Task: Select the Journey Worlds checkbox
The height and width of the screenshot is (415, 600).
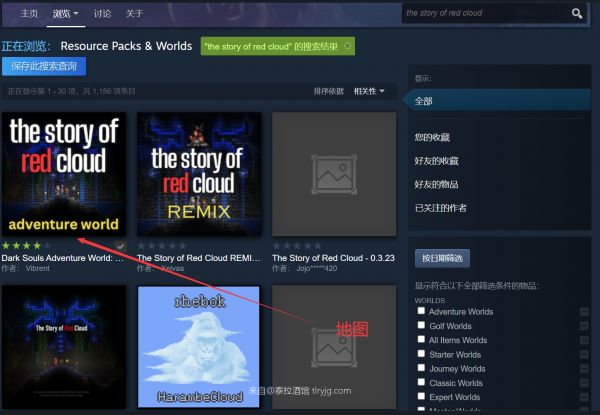Action: click(421, 368)
